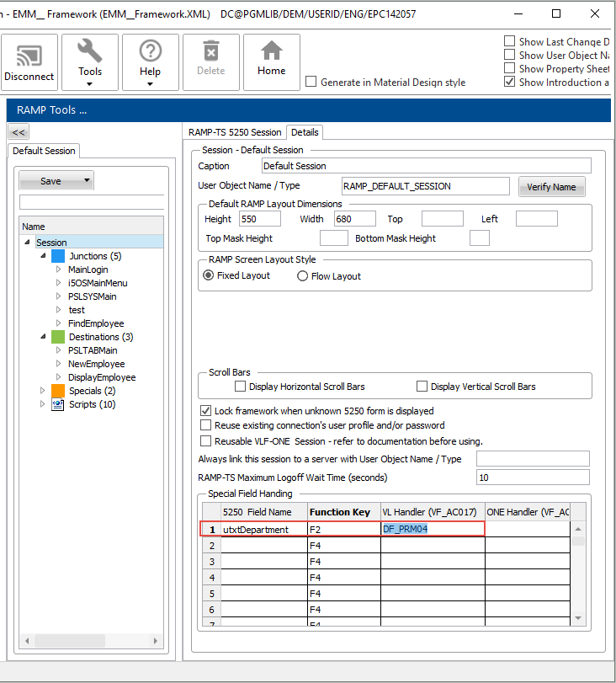Viewport: 616px width, 683px height.
Task: Open the Help question mark menu
Action: [151, 61]
